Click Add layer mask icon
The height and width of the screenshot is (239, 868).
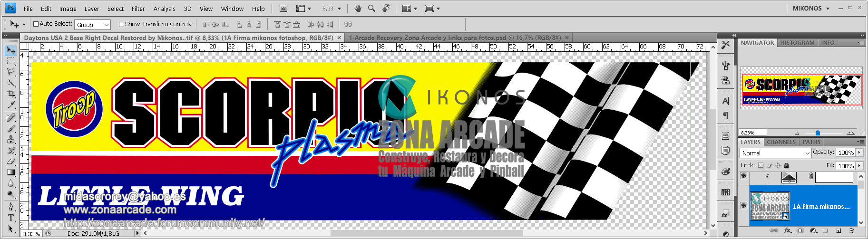800,230
